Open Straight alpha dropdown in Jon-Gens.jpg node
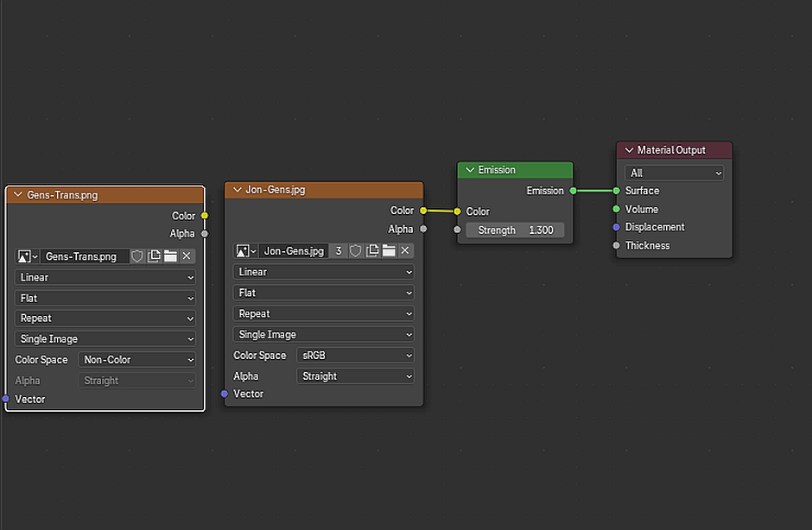Image resolution: width=812 pixels, height=530 pixels. coord(356,376)
